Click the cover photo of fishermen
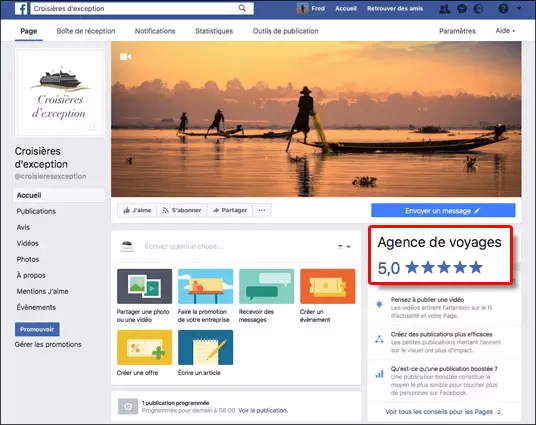Image resolution: width=536 pixels, height=425 pixels. pyautogui.click(x=316, y=119)
